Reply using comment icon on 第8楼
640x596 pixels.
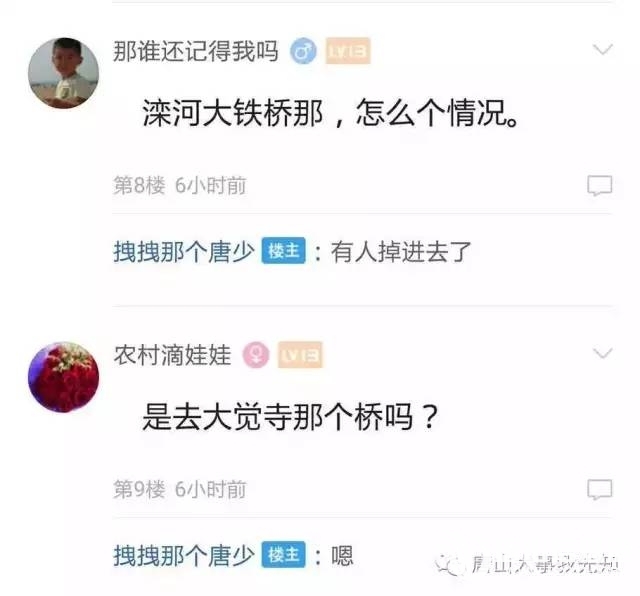point(600,186)
